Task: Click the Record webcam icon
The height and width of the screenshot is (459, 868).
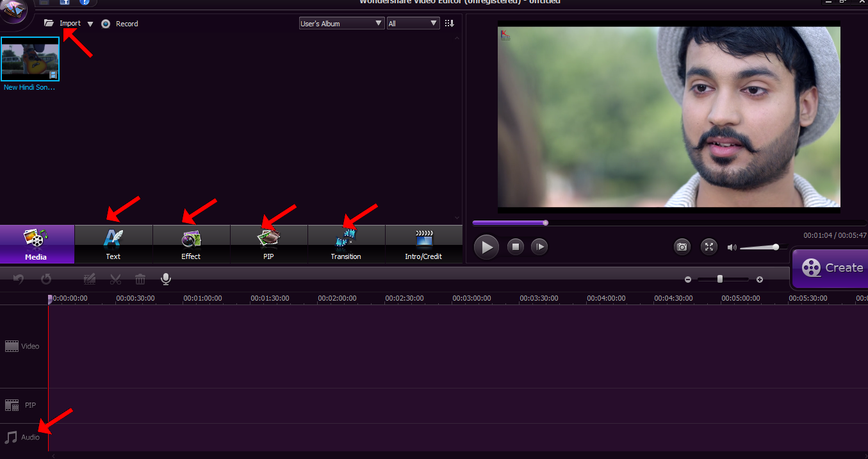Action: pyautogui.click(x=106, y=24)
